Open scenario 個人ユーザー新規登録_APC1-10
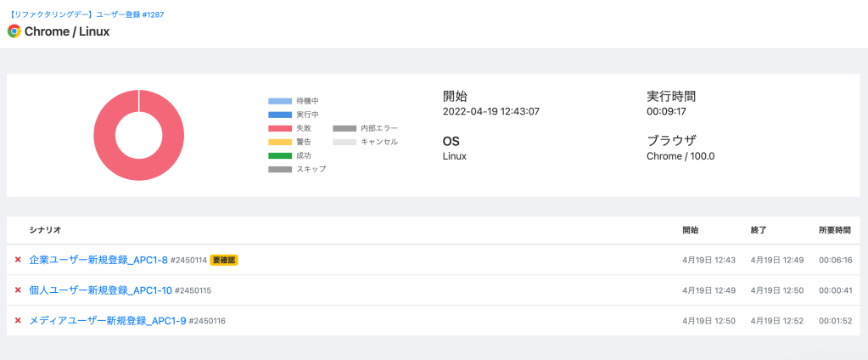The height and width of the screenshot is (360, 868). coord(100,290)
